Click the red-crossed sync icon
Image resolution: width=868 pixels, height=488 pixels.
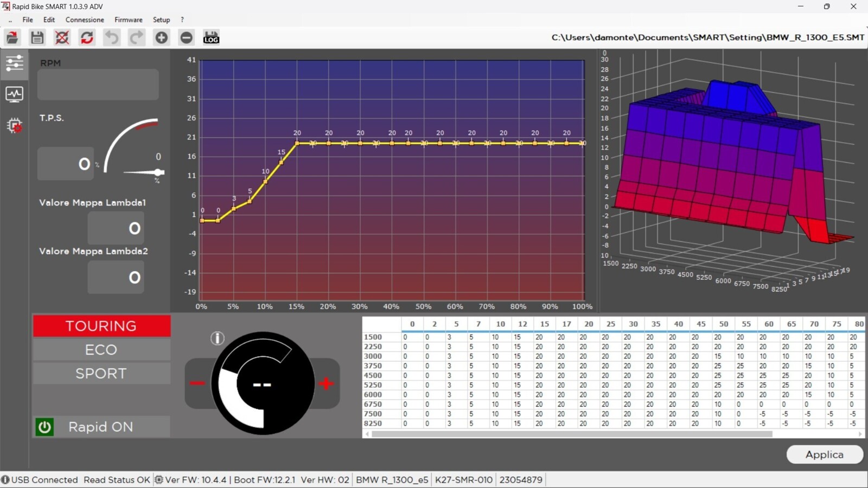(x=62, y=37)
